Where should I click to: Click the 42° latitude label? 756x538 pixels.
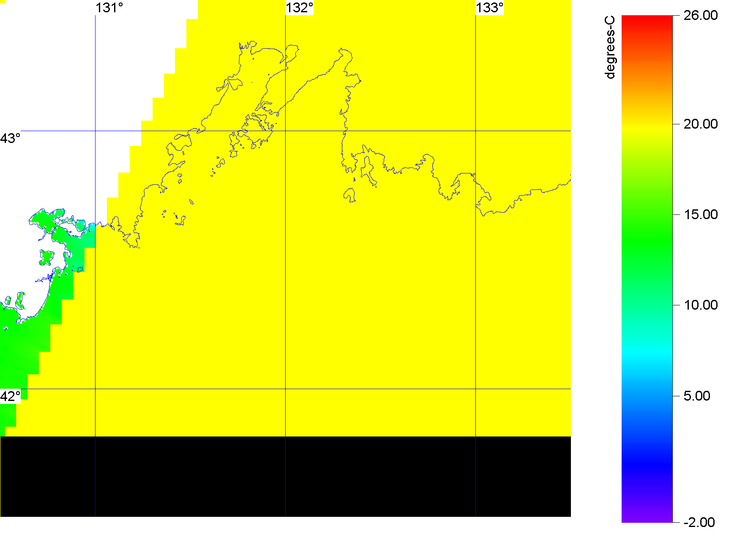(10, 396)
